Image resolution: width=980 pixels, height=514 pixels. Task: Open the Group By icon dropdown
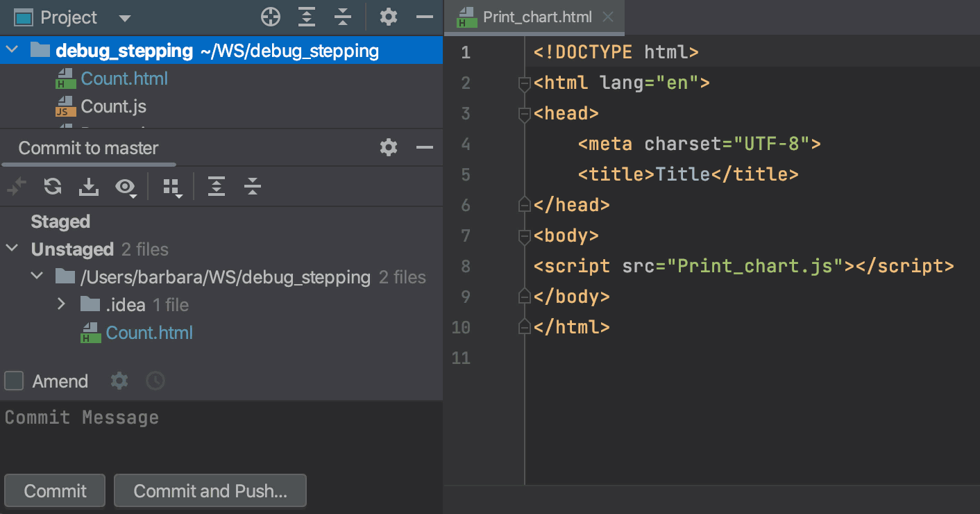point(172,188)
